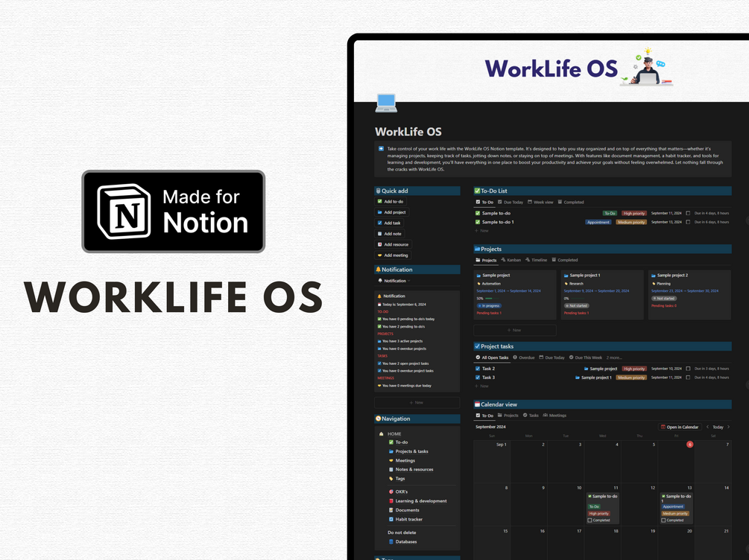
Task: Click the tag icon beside Automation in Sample project
Action: coord(478,284)
